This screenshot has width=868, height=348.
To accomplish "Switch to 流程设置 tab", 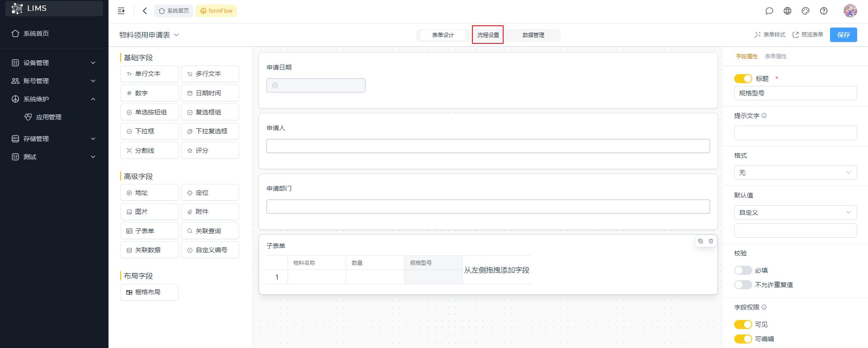I will click(x=488, y=35).
